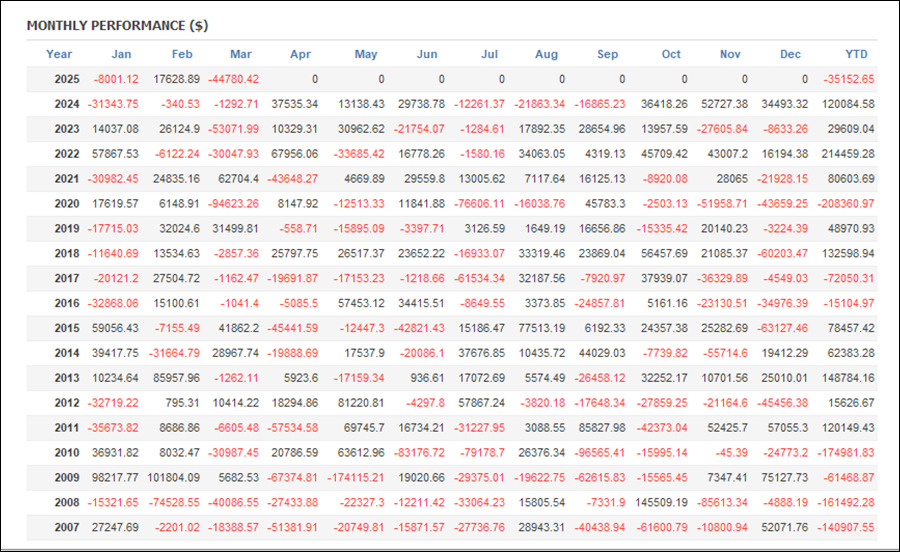Click the Jan column header
This screenshot has width=900, height=552.
tap(121, 54)
